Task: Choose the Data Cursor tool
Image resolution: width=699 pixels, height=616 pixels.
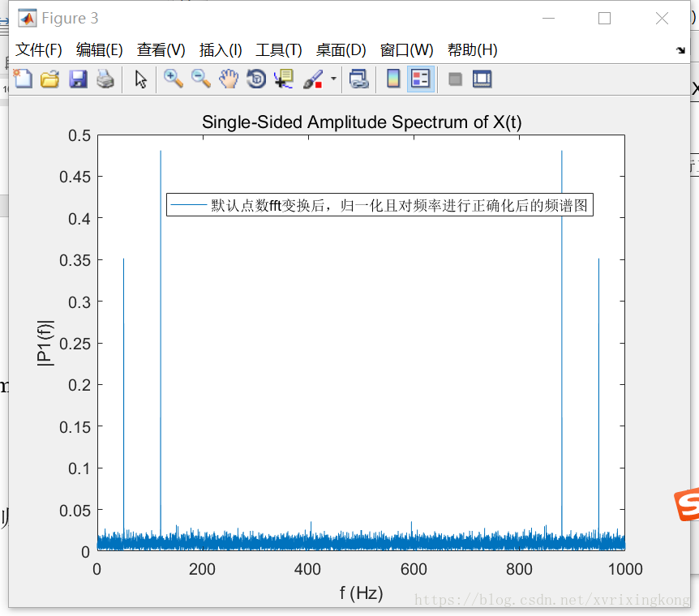Action: click(284, 79)
